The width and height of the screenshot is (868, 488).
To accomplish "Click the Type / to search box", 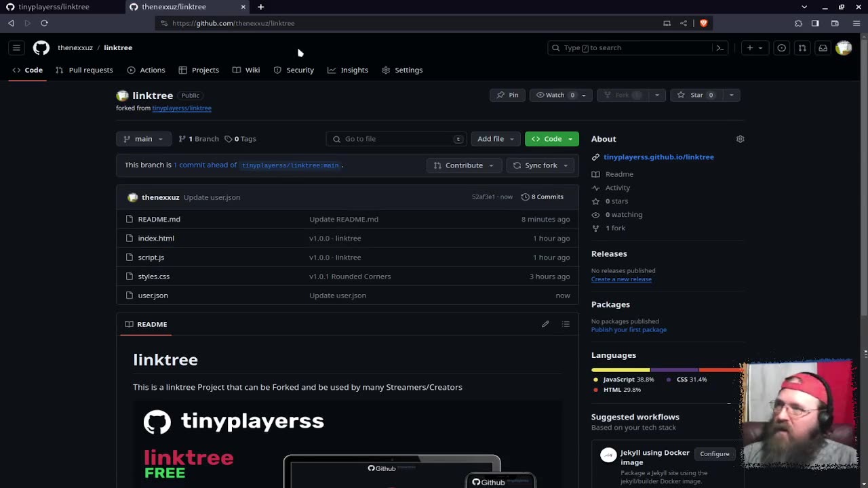I will (x=639, y=47).
